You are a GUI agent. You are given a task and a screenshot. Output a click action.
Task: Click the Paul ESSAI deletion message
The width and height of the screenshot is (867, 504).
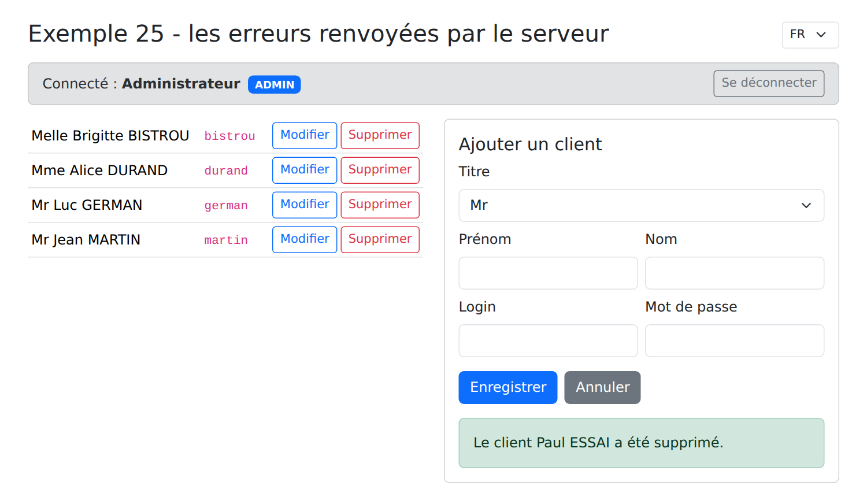641,443
